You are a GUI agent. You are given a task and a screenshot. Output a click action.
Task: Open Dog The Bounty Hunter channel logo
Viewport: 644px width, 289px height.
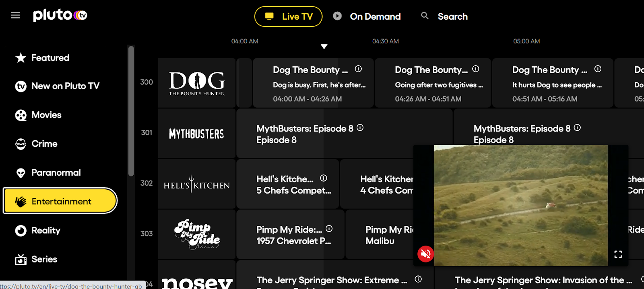[196, 83]
